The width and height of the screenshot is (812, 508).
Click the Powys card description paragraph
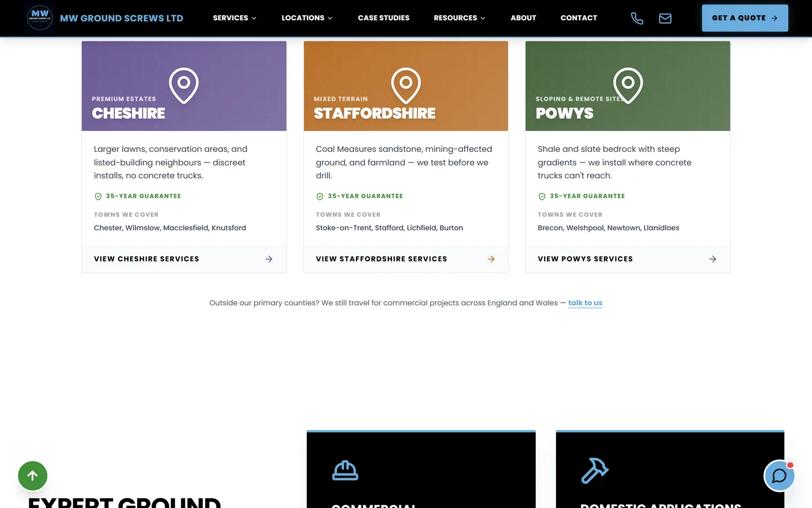tap(615, 163)
